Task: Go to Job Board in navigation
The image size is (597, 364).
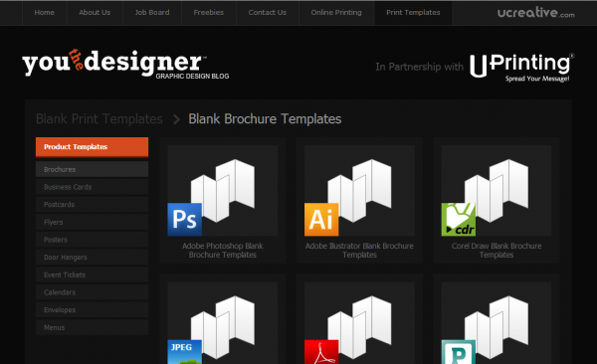Action: 152,13
